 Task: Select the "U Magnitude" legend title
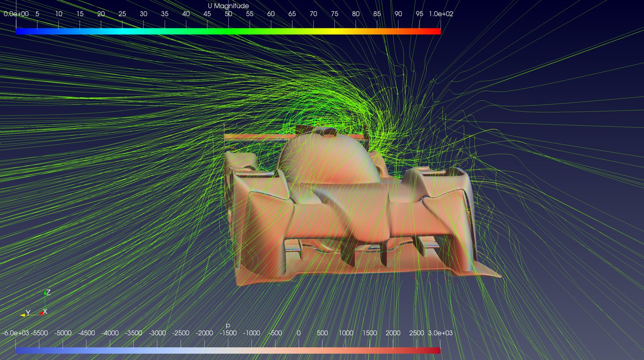click(x=228, y=6)
